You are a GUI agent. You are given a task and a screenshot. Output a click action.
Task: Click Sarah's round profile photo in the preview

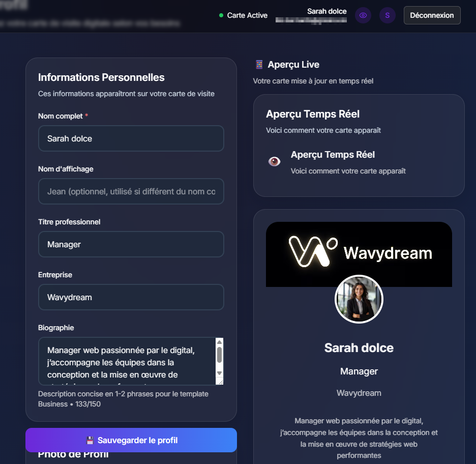[x=359, y=299]
